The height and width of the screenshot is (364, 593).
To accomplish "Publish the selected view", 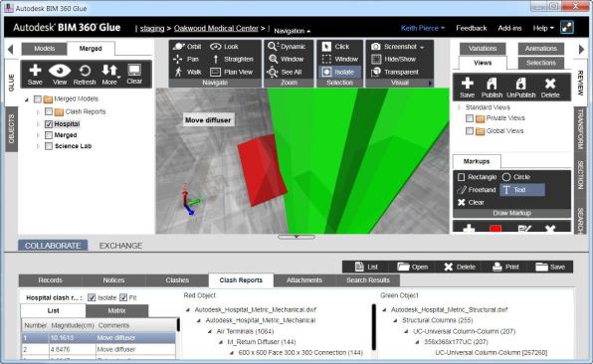I will coord(492,88).
